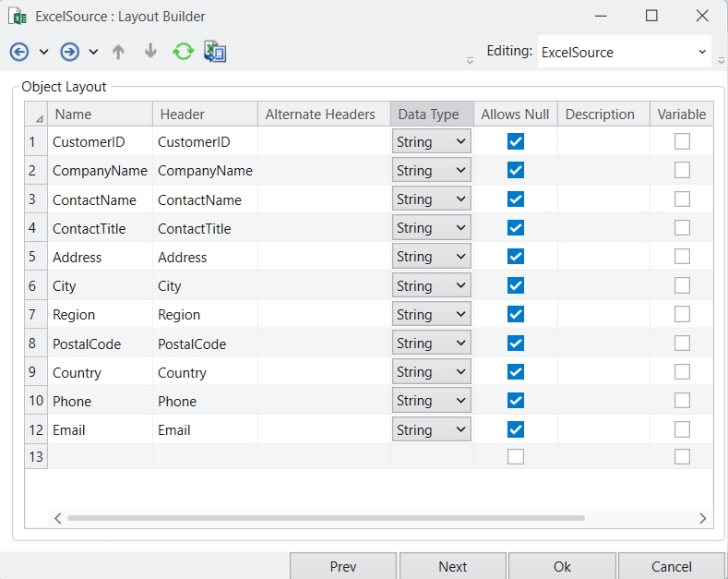This screenshot has width=728, height=579.
Task: Click the select-all corner of the grid
Action: pos(37,115)
